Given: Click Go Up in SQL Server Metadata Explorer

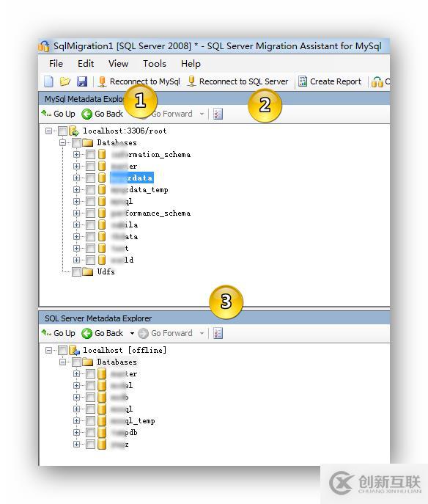Looking at the screenshot, I should (x=58, y=333).
